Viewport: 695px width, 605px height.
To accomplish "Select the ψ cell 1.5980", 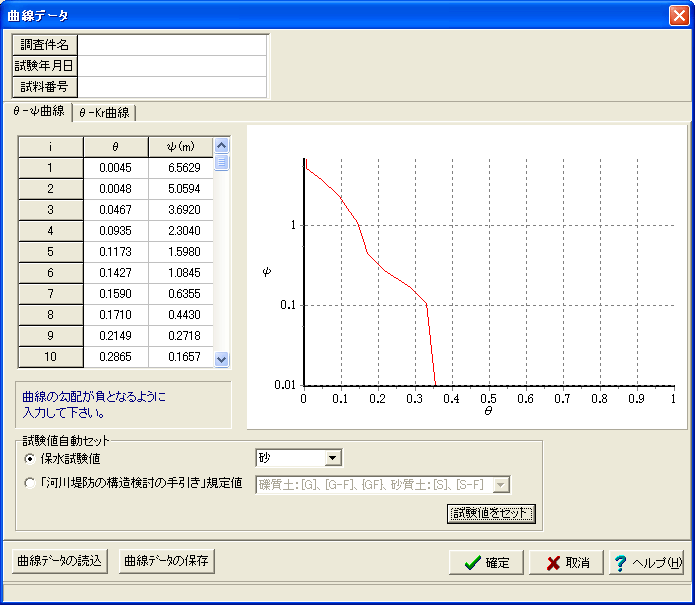I will 181,252.
